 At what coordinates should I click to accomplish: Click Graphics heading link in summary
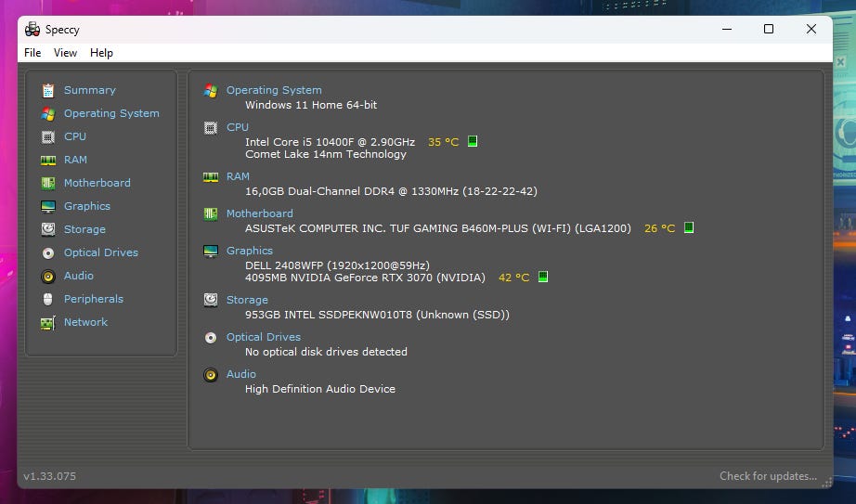pos(250,251)
